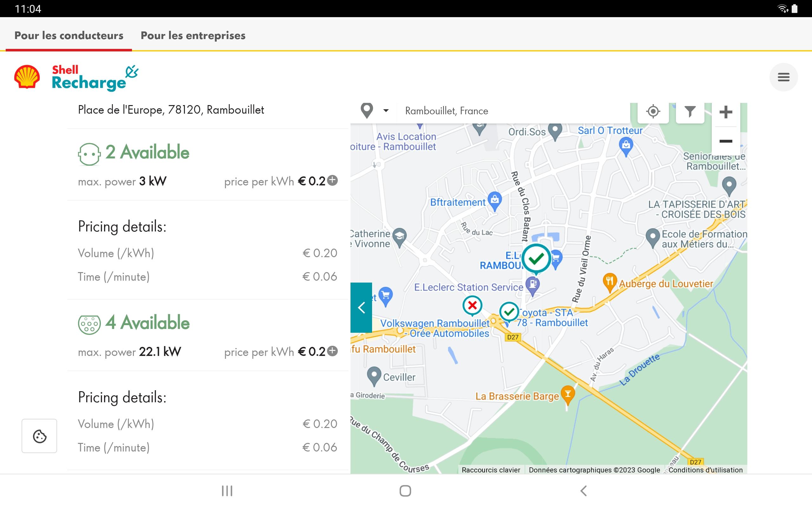This screenshot has width=812, height=508.
Task: Click the 22.1 kW max power value
Action: (x=160, y=352)
